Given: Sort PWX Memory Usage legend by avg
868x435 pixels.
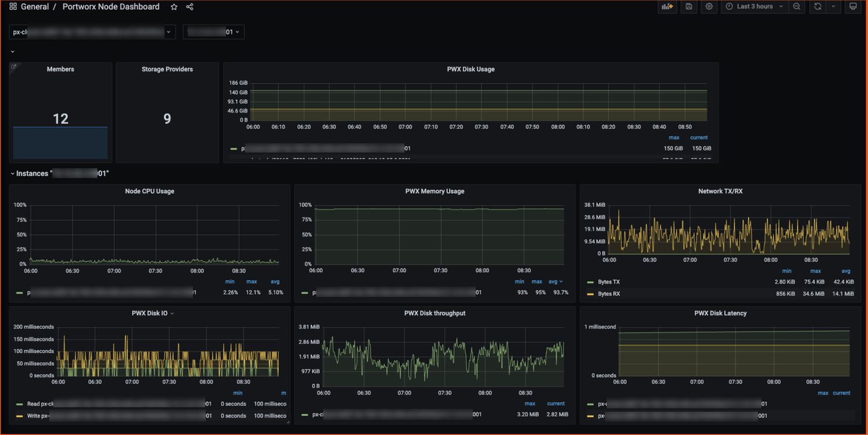Looking at the screenshot, I should click(x=555, y=281).
